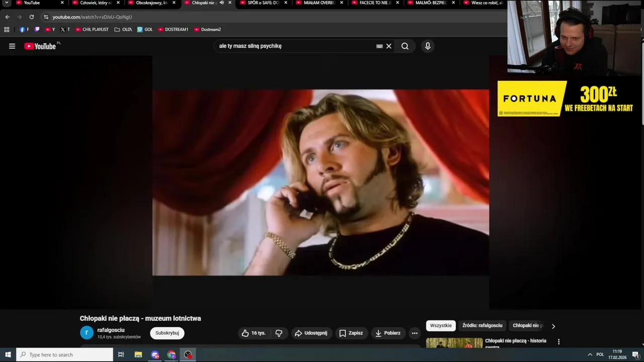Open OBS Studio from taskbar

point(188,354)
